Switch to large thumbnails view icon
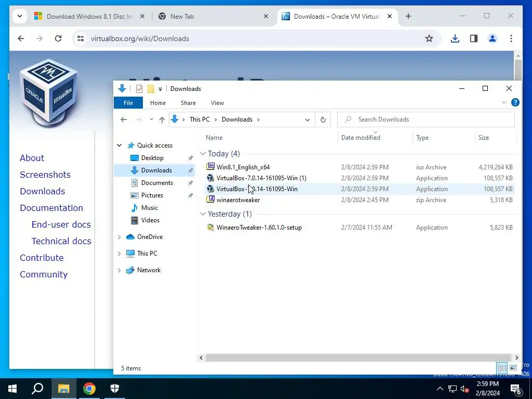The width and height of the screenshot is (532, 399). (513, 368)
